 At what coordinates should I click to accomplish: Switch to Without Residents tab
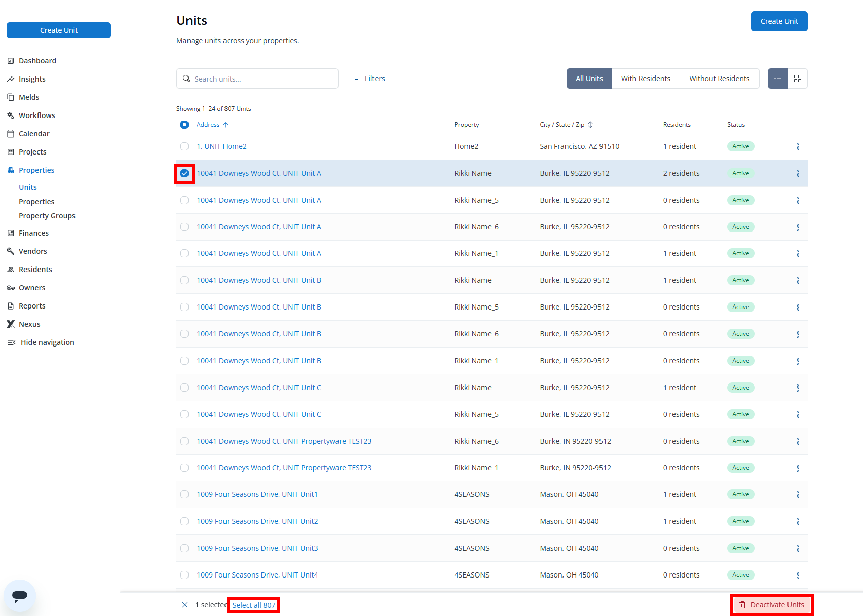tap(719, 79)
